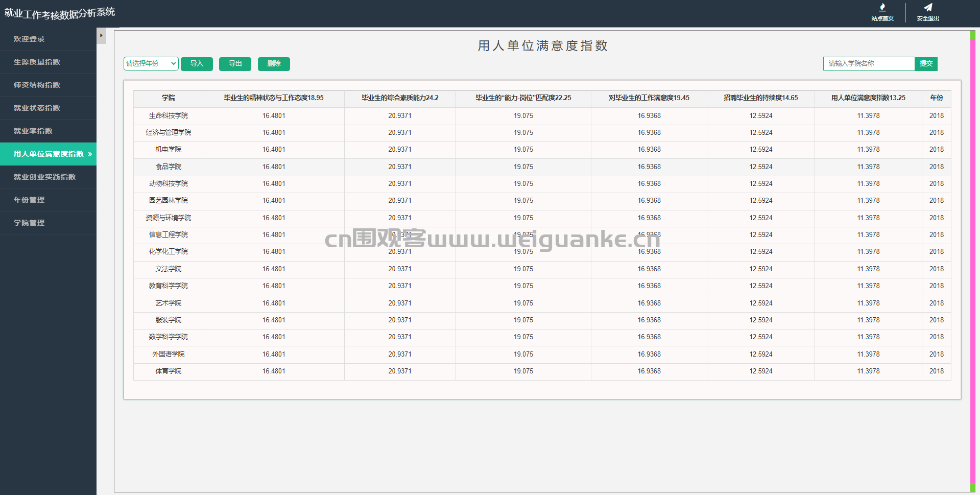Click the 对毕业生的工作满意度19.45 header

[649, 98]
